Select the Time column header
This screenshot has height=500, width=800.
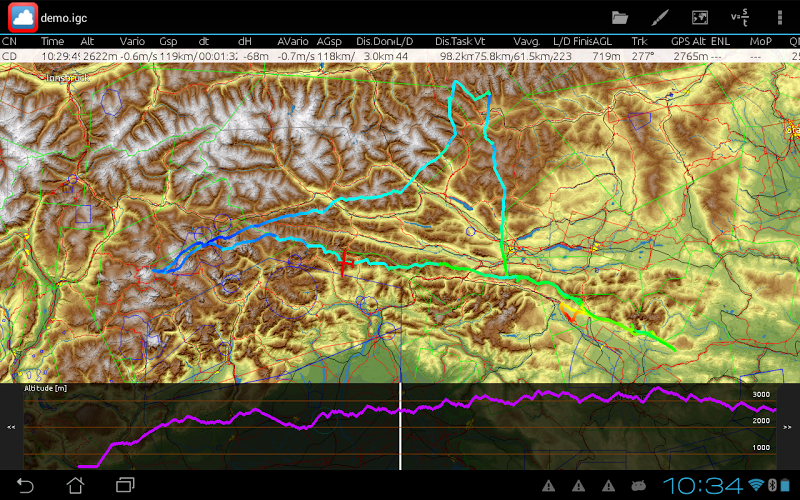click(52, 41)
